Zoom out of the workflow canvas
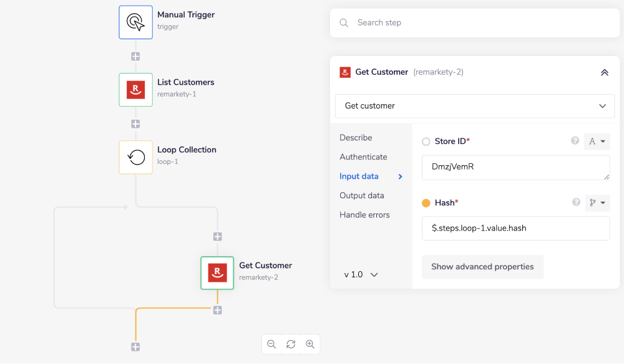Image resolution: width=624 pixels, height=364 pixels. [x=271, y=344]
